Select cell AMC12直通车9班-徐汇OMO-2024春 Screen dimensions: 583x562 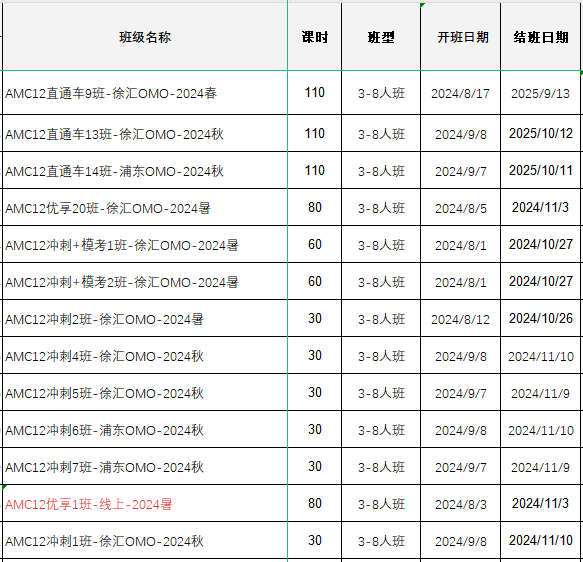(145, 93)
